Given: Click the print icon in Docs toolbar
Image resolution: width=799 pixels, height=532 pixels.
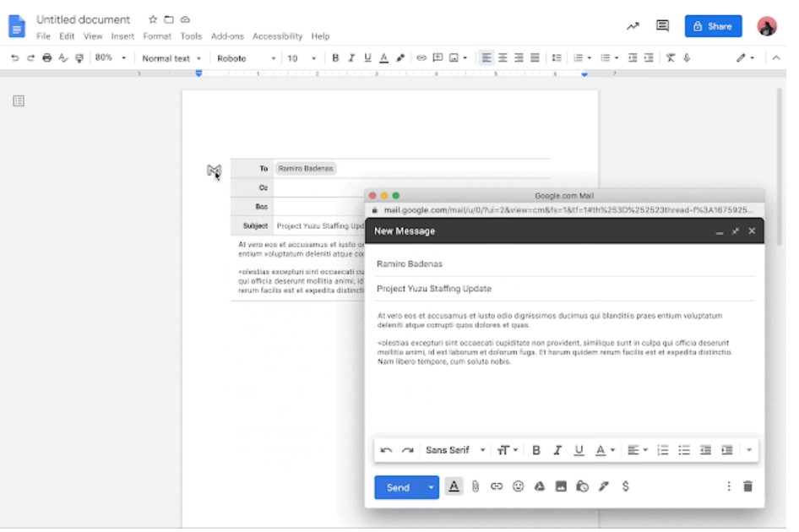Looking at the screenshot, I should click(x=47, y=58).
